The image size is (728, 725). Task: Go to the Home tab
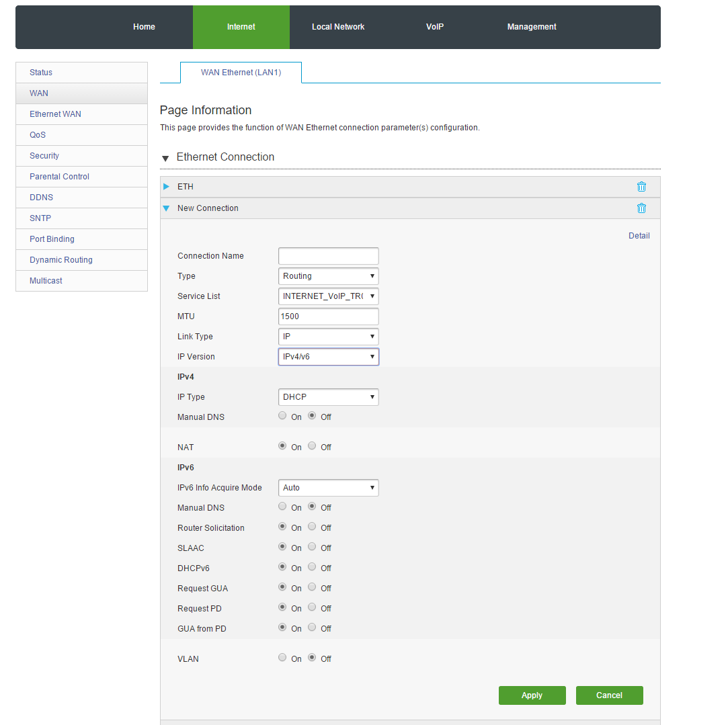click(144, 27)
